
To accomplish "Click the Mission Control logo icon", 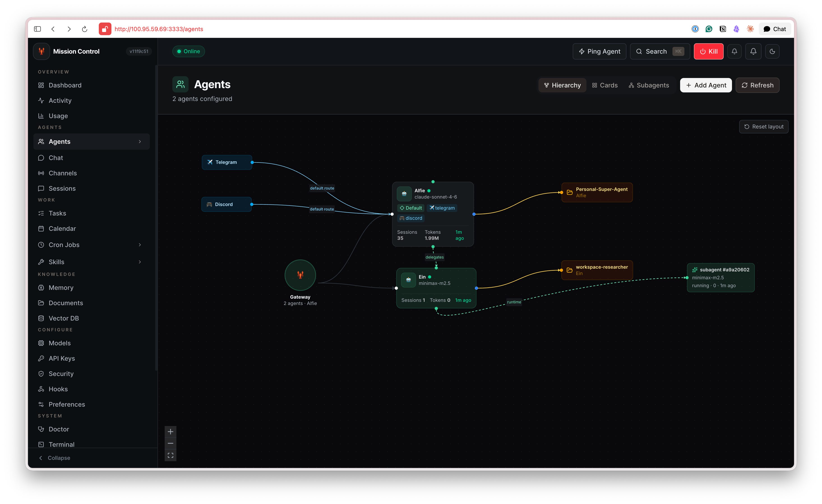I will pyautogui.click(x=42, y=51).
